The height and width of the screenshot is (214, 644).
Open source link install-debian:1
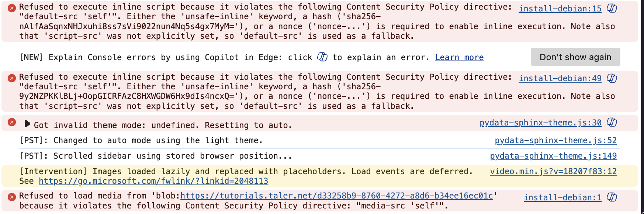(562, 198)
